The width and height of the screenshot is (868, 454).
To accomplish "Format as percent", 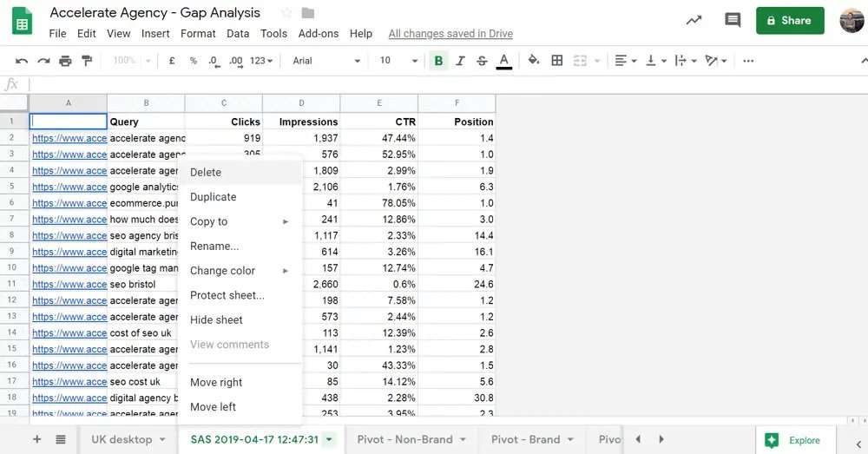I will click(x=194, y=61).
